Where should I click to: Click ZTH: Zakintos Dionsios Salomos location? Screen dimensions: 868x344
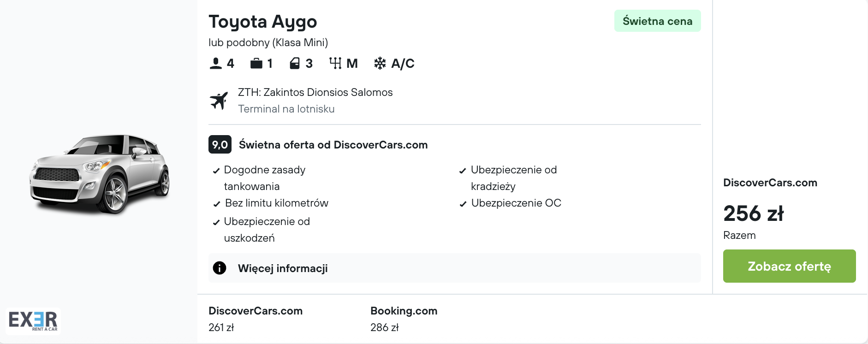pyautogui.click(x=315, y=92)
